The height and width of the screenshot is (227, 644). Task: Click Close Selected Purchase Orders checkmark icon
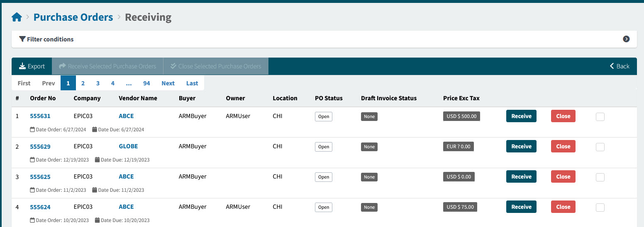pyautogui.click(x=173, y=66)
